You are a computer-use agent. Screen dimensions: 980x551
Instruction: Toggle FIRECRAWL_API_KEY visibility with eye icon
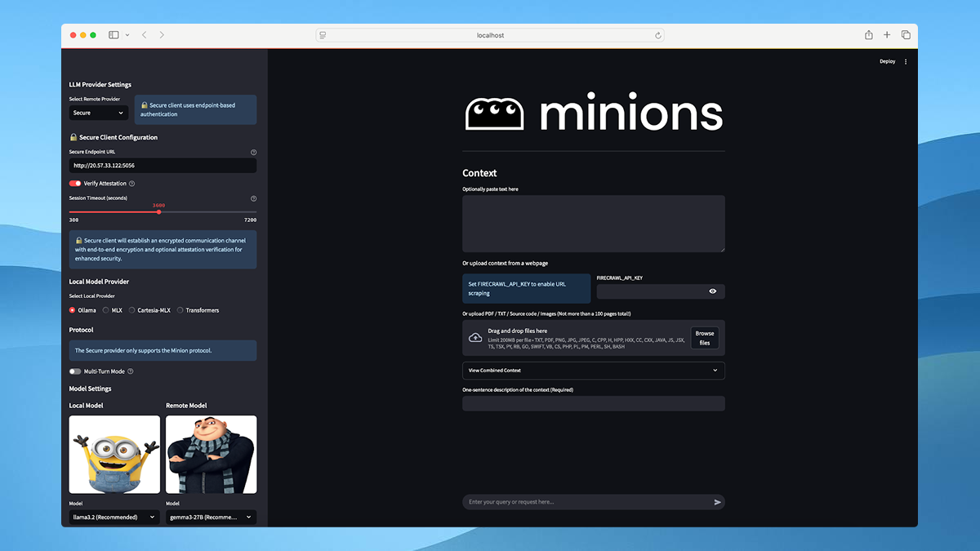[712, 291]
